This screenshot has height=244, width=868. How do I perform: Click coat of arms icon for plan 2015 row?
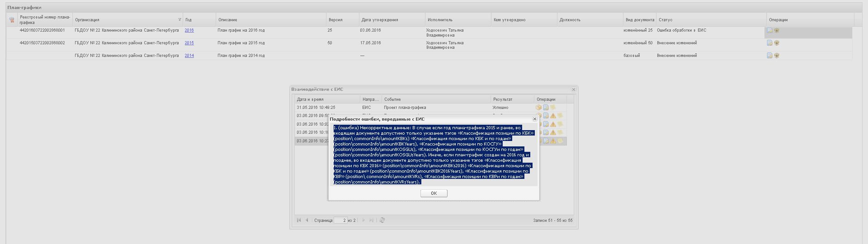coord(777,43)
